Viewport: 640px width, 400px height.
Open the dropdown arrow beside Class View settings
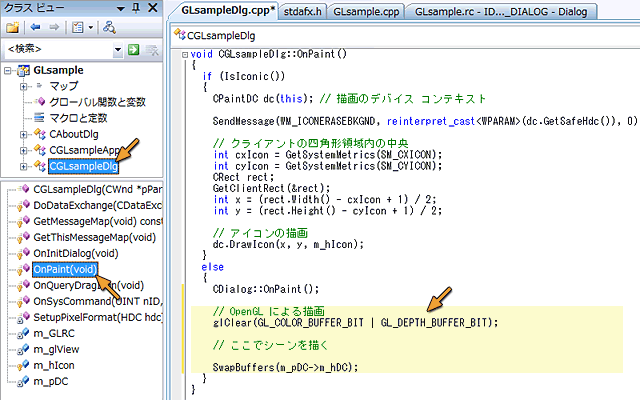tap(91, 28)
